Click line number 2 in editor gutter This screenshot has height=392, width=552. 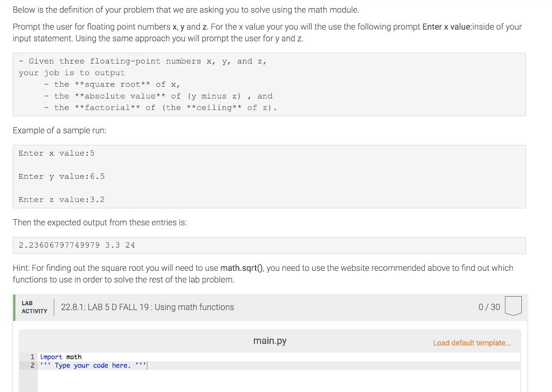point(32,366)
